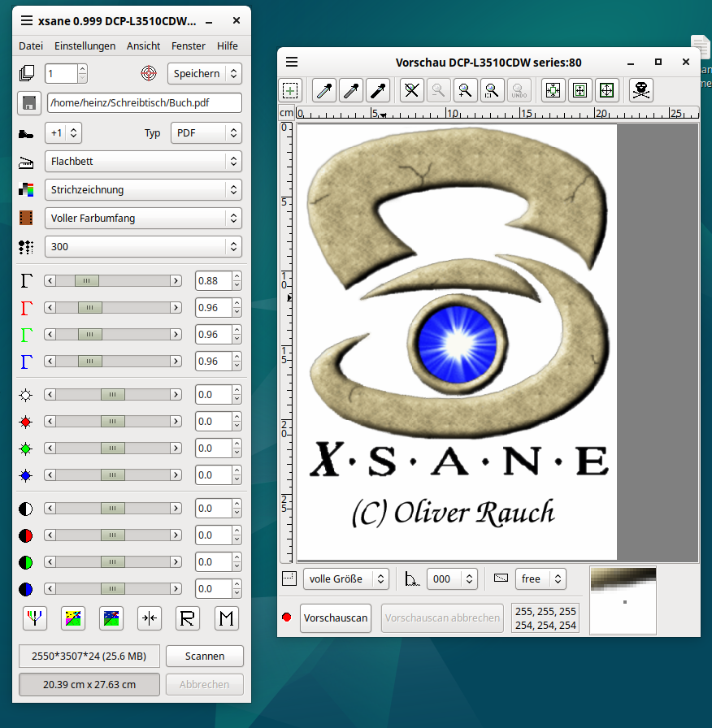This screenshot has height=728, width=712.
Task: Click the film strip icon beside Voller Farbumfang
Action: pyautogui.click(x=26, y=219)
